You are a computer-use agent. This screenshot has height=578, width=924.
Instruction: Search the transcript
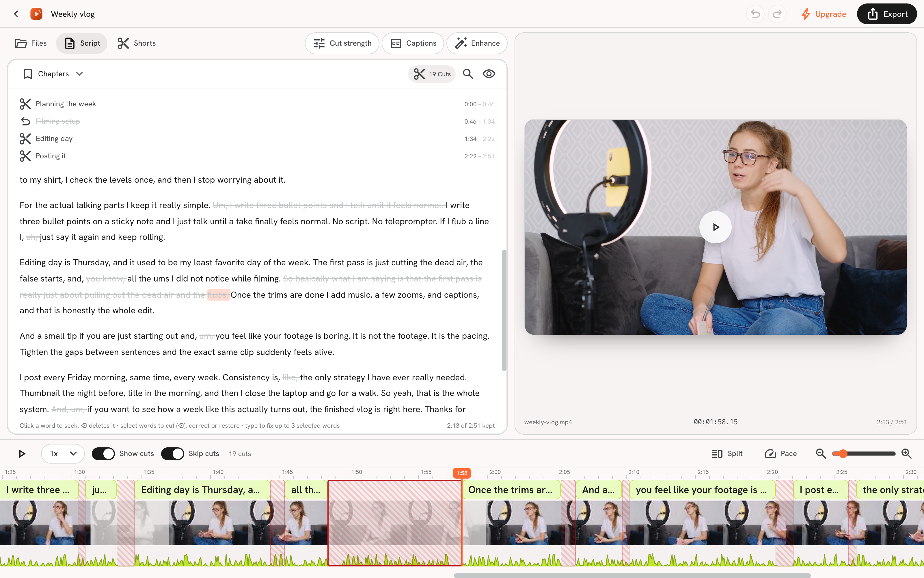coord(468,74)
